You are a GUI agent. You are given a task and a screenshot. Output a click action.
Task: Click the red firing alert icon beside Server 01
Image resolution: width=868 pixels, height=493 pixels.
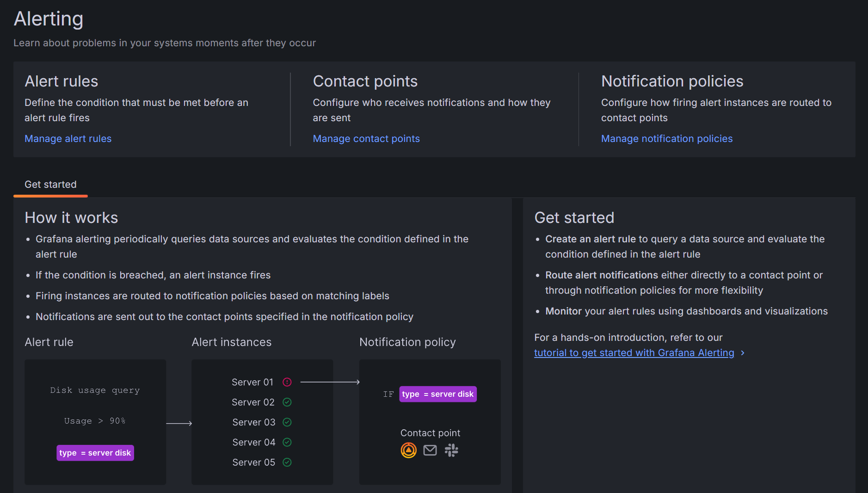[x=287, y=382]
